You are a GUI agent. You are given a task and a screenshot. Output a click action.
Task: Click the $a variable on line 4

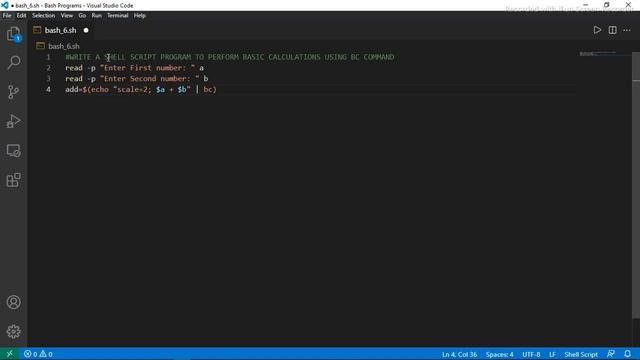pyautogui.click(x=160, y=89)
